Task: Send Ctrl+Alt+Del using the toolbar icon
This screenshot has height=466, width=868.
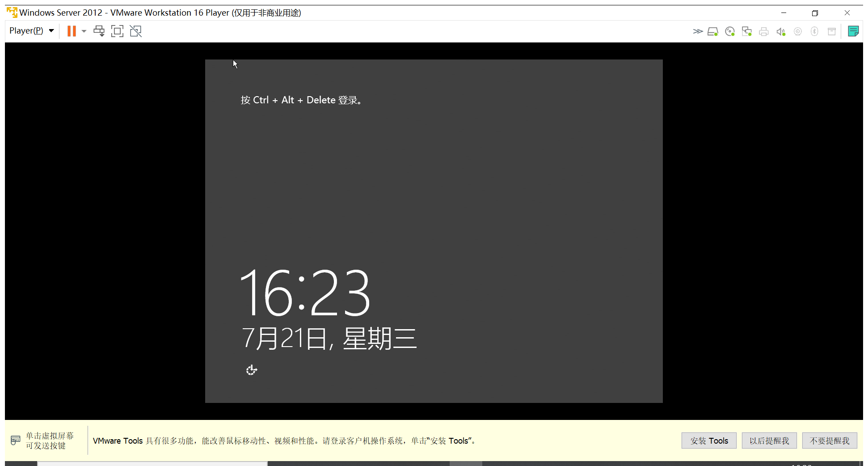Action: (99, 31)
